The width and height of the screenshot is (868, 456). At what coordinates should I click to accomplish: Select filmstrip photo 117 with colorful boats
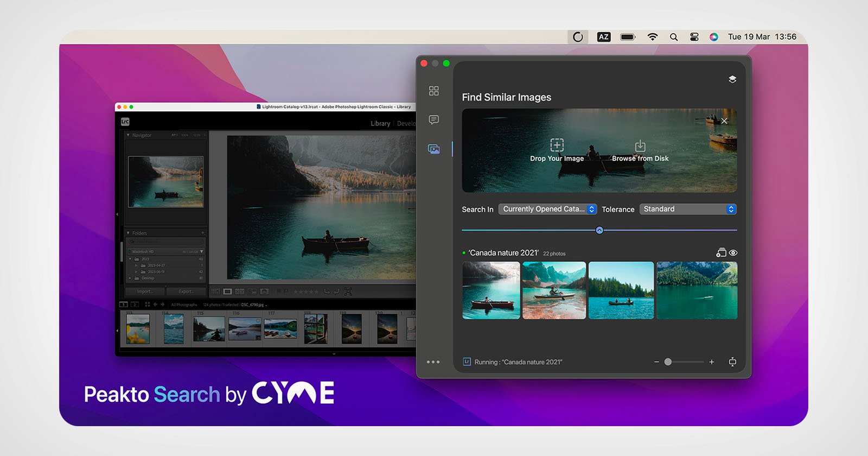(280, 329)
